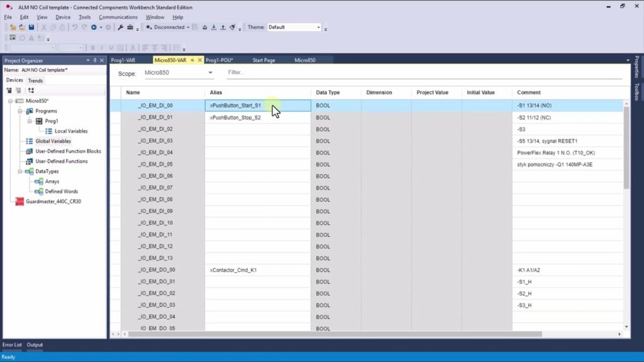Pin the Project Organizer panel

pos(95,60)
